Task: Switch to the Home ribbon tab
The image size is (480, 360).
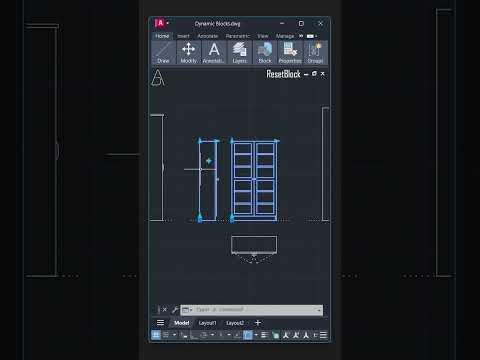Action: [162, 36]
